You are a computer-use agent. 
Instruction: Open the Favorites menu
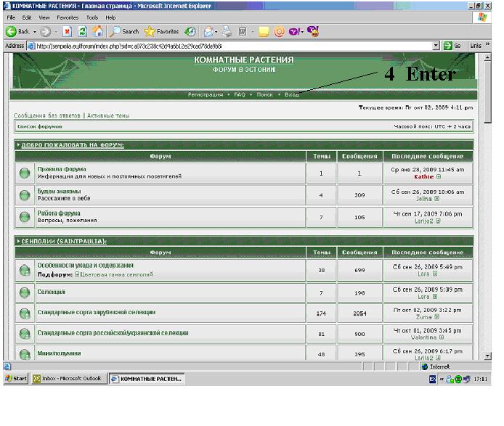click(x=68, y=17)
